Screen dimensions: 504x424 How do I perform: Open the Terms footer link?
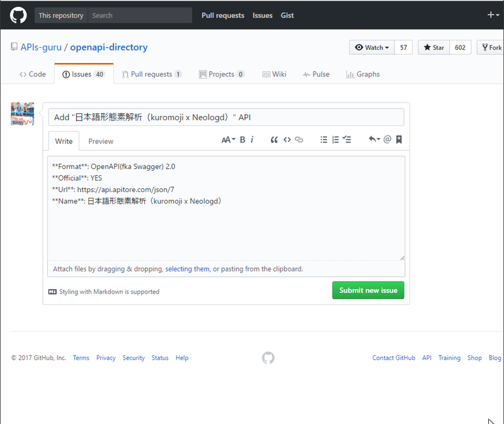[x=81, y=358]
